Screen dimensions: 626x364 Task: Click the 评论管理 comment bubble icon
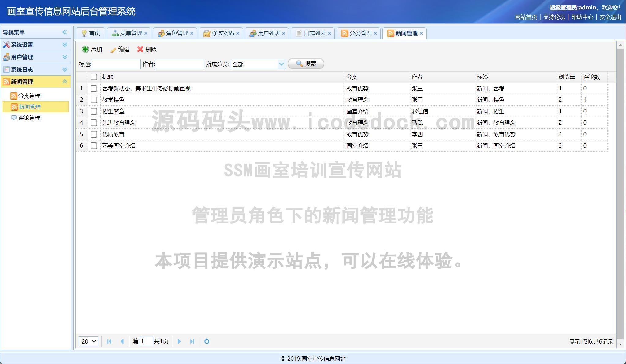pos(13,118)
